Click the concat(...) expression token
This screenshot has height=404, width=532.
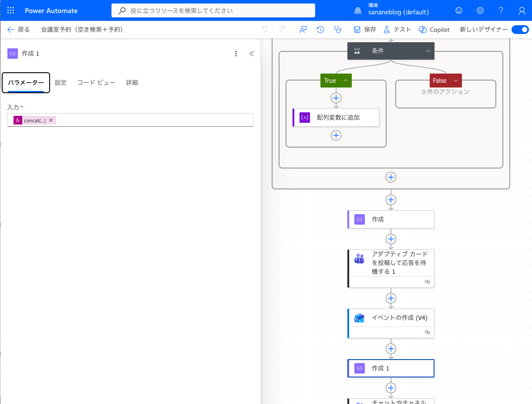point(34,120)
